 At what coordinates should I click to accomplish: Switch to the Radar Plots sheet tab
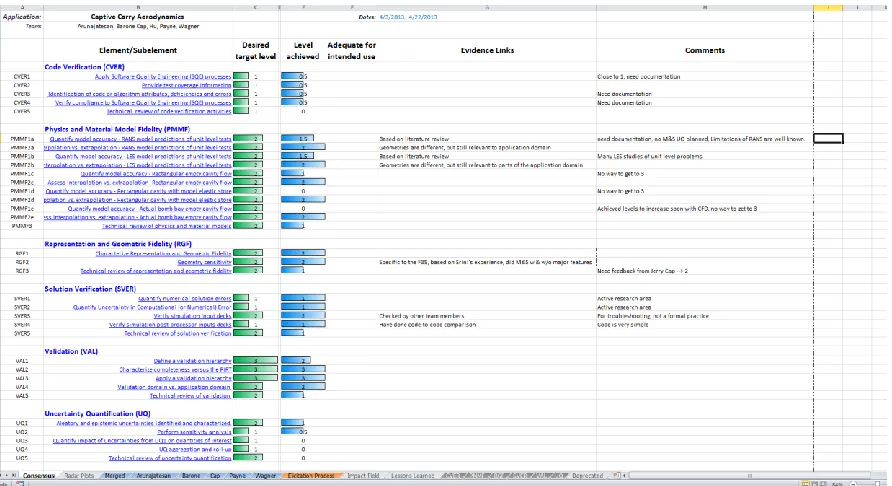pyautogui.click(x=79, y=475)
